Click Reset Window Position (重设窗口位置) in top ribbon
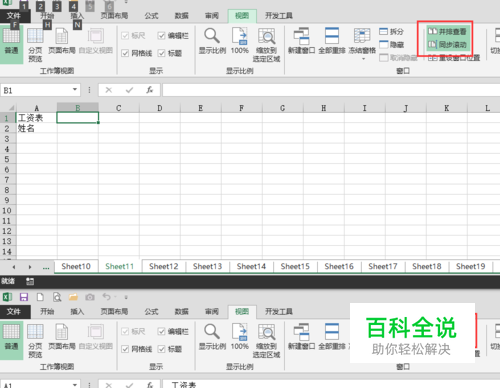This screenshot has height=388, width=500. [x=454, y=58]
